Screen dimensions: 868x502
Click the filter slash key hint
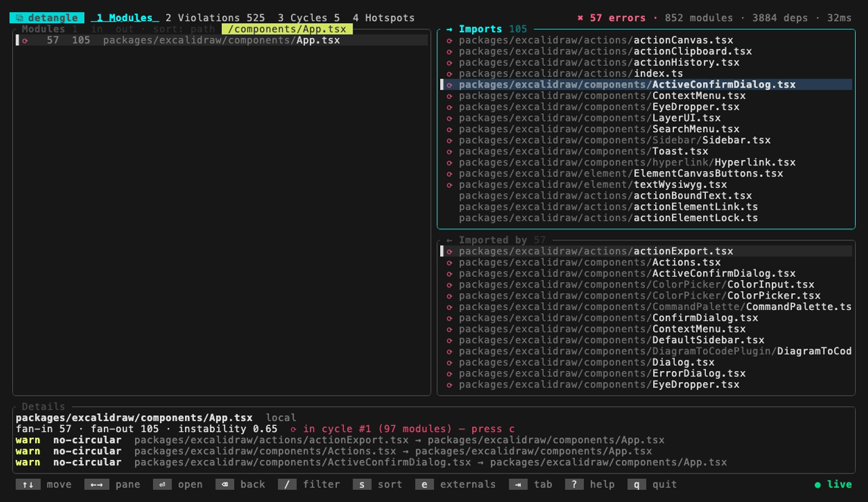(x=287, y=484)
